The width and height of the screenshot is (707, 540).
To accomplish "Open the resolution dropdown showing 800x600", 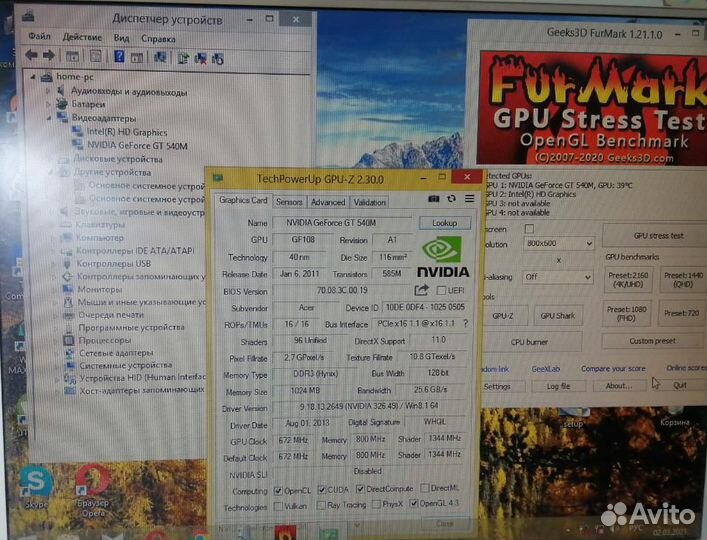I will (554, 244).
